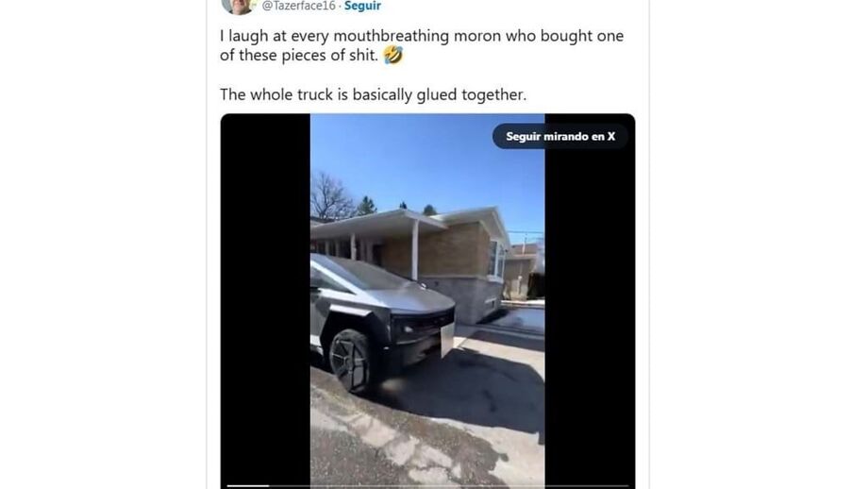The height and width of the screenshot is (489, 868).
Task: Open the tweet author's profile avatar
Action: 238,6
